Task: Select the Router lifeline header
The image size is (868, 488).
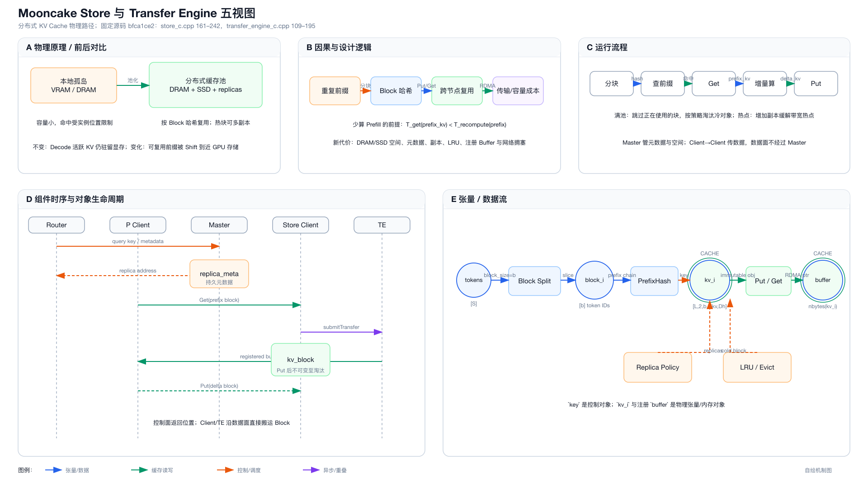Action: 57,225
